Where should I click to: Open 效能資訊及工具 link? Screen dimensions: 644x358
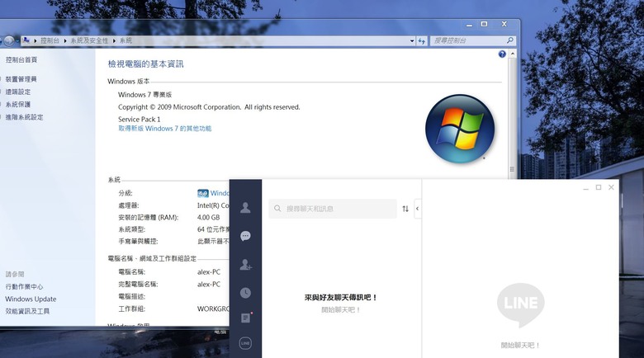click(x=27, y=311)
